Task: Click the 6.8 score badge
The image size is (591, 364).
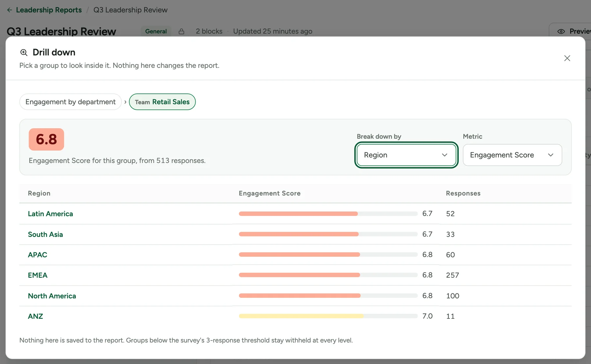Action: [x=46, y=139]
